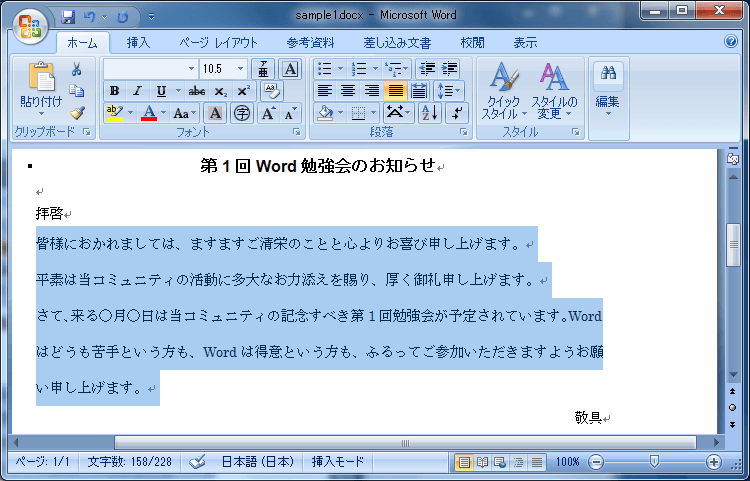Viewport: 750px width, 481px height.
Task: Grow font size
Action: pyautogui.click(x=268, y=113)
